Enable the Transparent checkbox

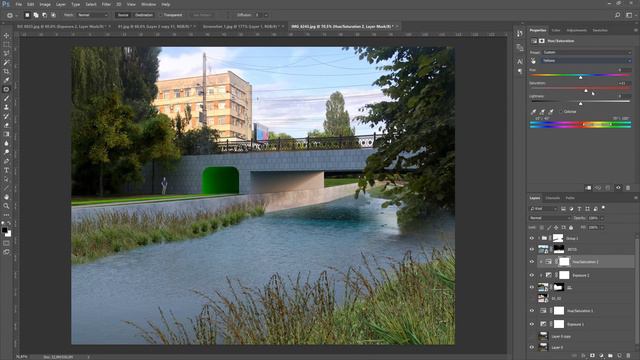point(161,15)
